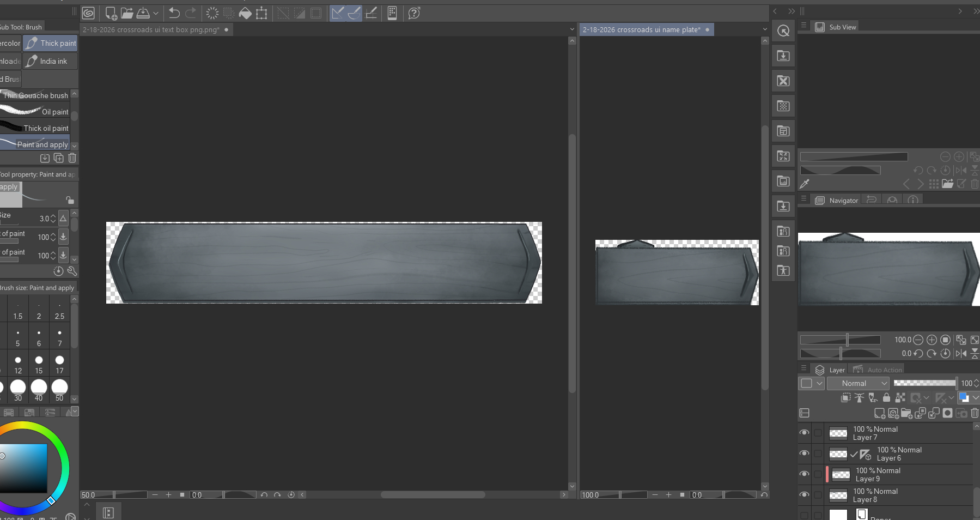The height and width of the screenshot is (520, 980).
Task: Create a new canvas from the command bar
Action: tap(111, 13)
